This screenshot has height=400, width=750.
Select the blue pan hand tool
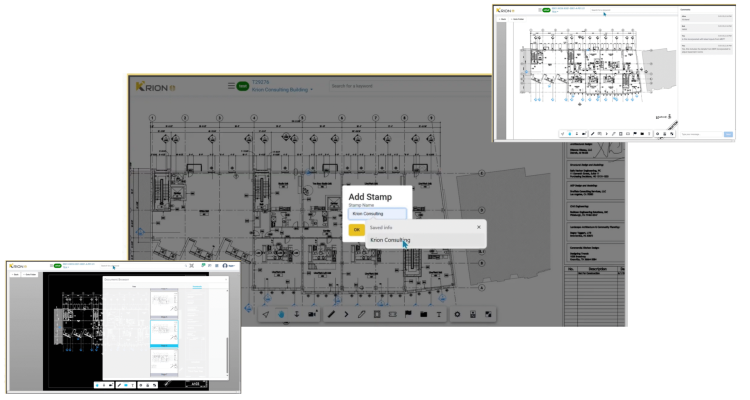click(282, 314)
